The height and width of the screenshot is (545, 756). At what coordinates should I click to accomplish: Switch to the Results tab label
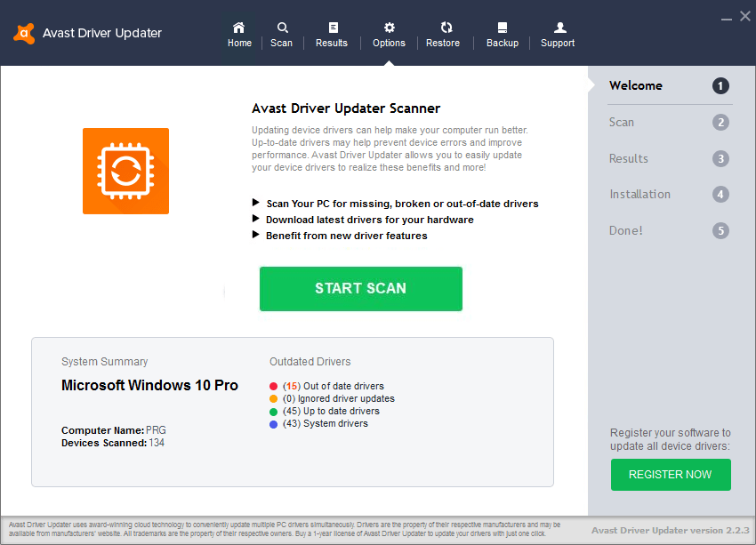click(x=331, y=43)
